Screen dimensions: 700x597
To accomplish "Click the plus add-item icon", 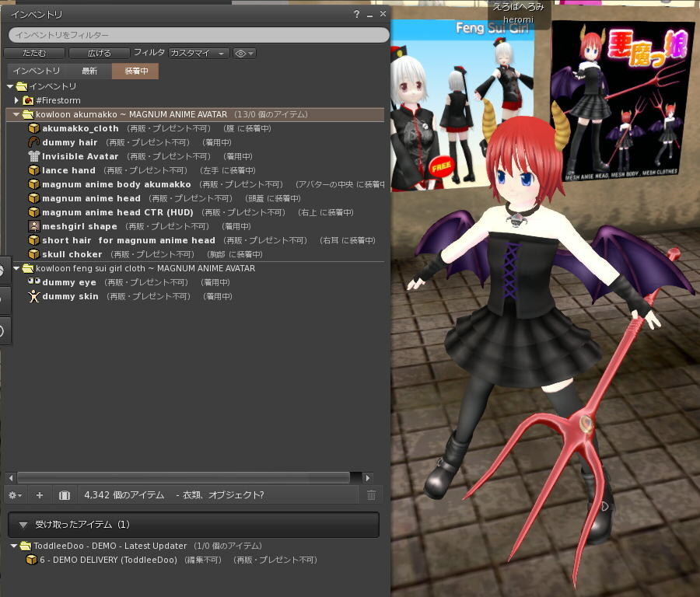I will pyautogui.click(x=40, y=495).
